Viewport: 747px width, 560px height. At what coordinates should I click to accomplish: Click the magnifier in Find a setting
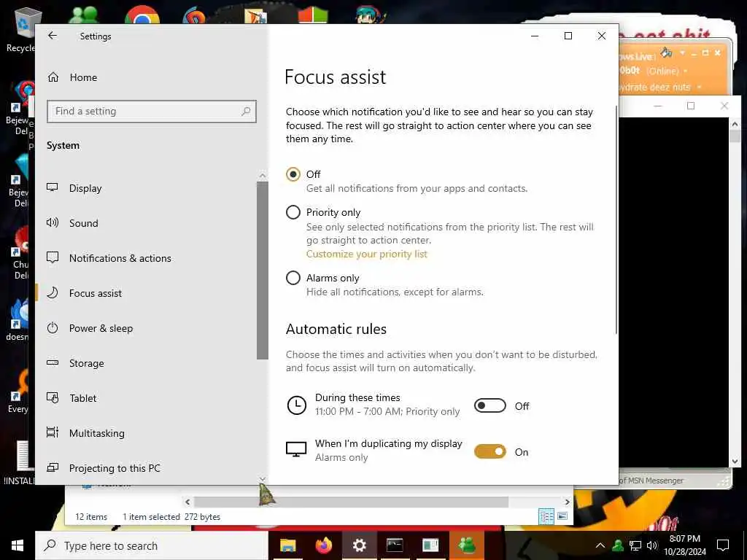click(246, 112)
